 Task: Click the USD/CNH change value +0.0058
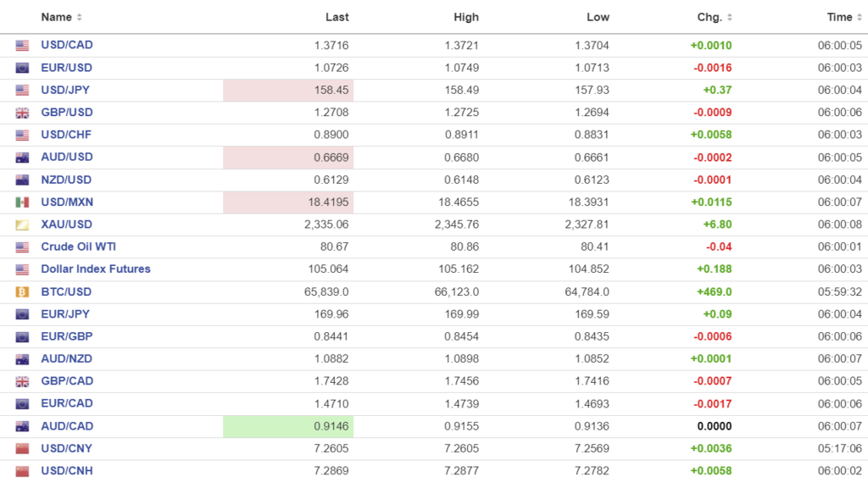(711, 471)
